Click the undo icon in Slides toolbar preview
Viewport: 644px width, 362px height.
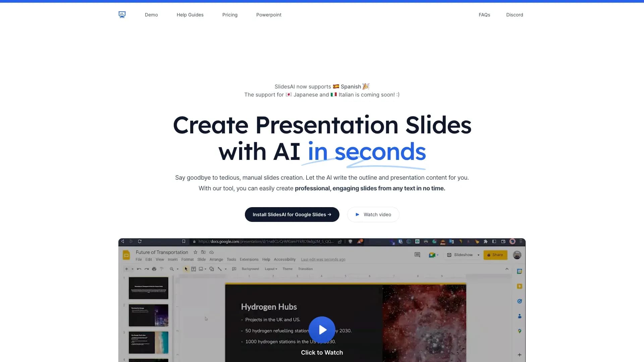[139, 269]
